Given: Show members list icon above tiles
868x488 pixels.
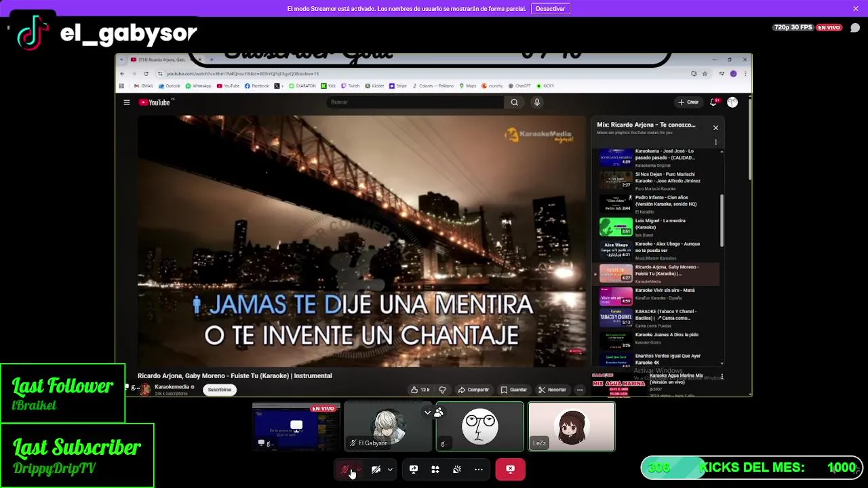Looking at the screenshot, I should (439, 412).
